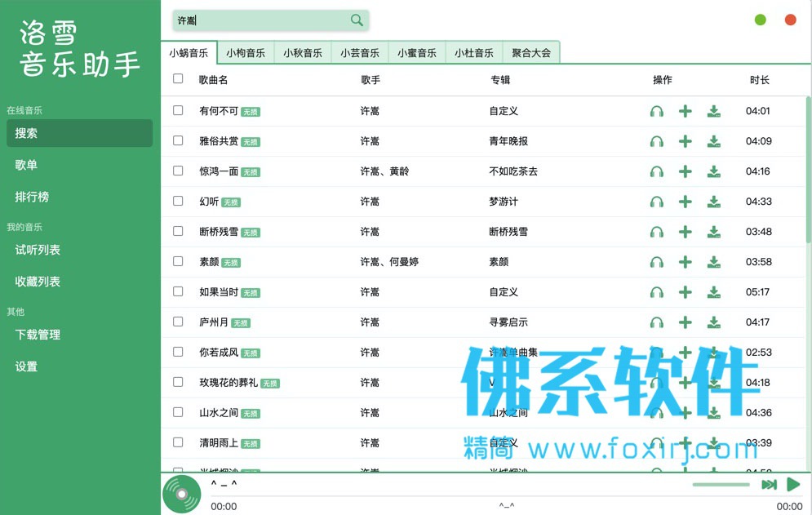Tick the checkbox for 庐州月
812x515 pixels.
pyautogui.click(x=178, y=322)
